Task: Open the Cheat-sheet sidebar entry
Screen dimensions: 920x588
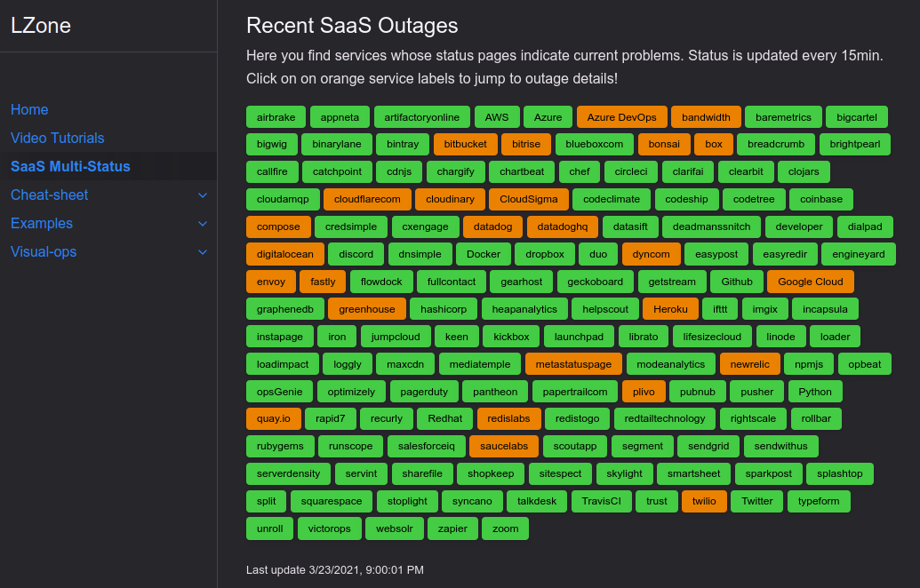Action: click(x=49, y=195)
